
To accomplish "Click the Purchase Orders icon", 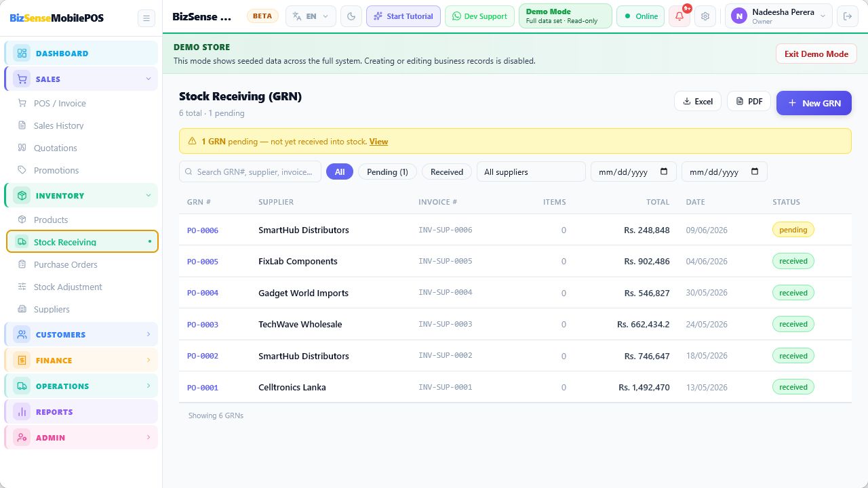I will coord(22,264).
